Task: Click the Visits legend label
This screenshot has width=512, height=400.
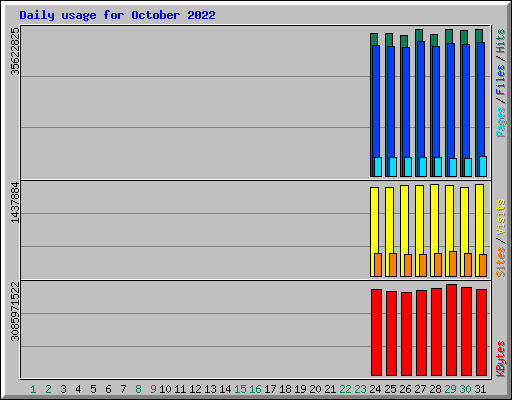Action: click(x=501, y=218)
